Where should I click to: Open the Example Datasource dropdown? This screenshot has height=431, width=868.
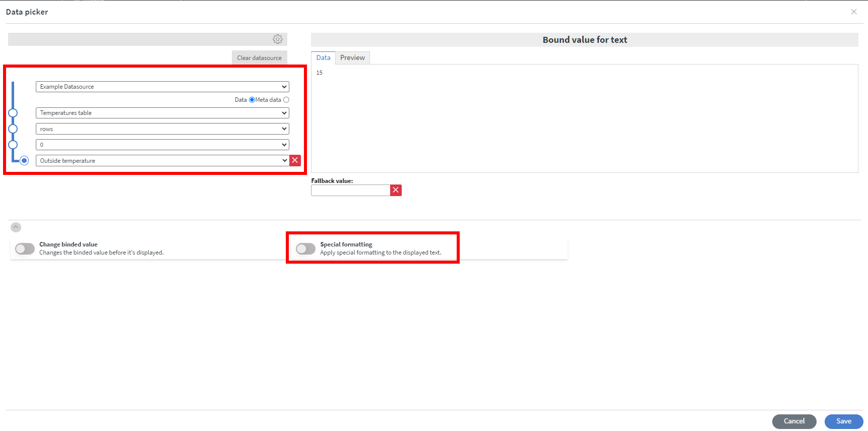(x=162, y=87)
